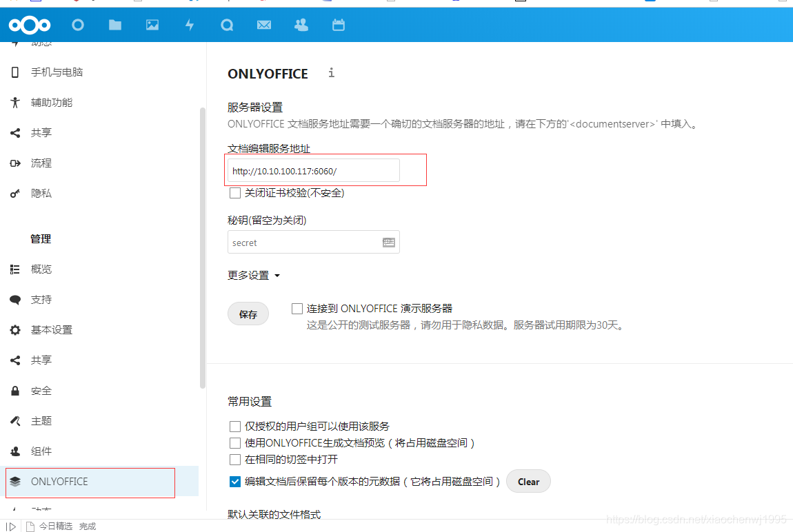
Task: Open 辅助功能 settings page
Action: click(52, 103)
